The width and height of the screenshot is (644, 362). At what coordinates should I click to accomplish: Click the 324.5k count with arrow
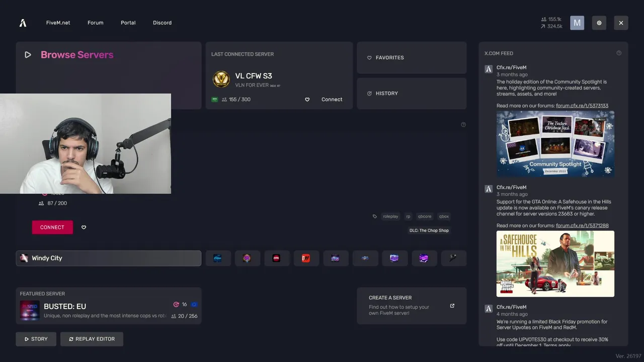point(551,26)
